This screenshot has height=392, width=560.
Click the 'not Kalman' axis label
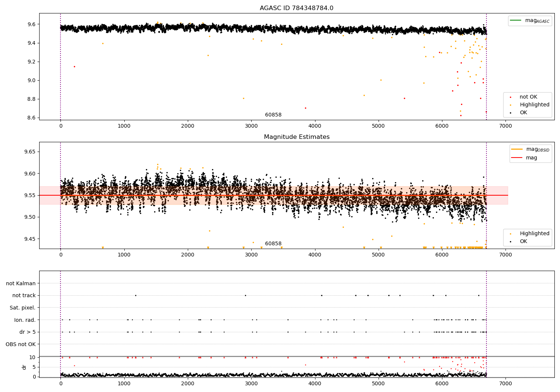tap(21, 283)
